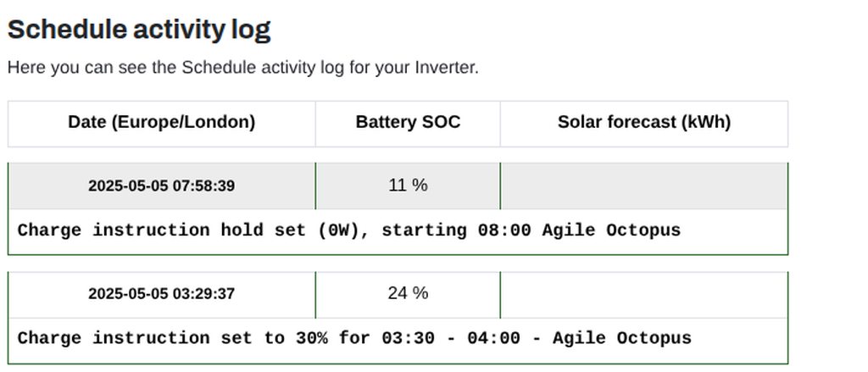Click the Inverter description text below heading
This screenshot has height=372, width=868.
point(242,68)
